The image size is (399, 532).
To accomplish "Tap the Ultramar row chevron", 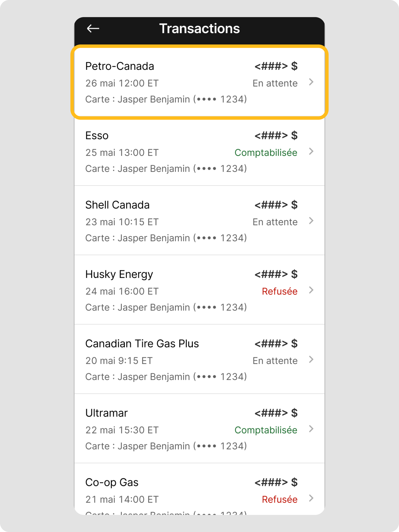I will pos(311,429).
